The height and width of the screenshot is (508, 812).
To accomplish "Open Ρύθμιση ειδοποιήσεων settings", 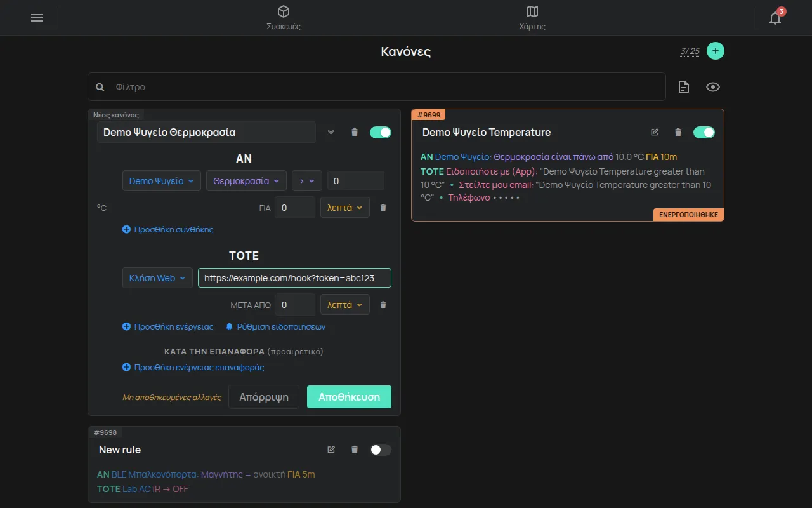I will [x=275, y=326].
